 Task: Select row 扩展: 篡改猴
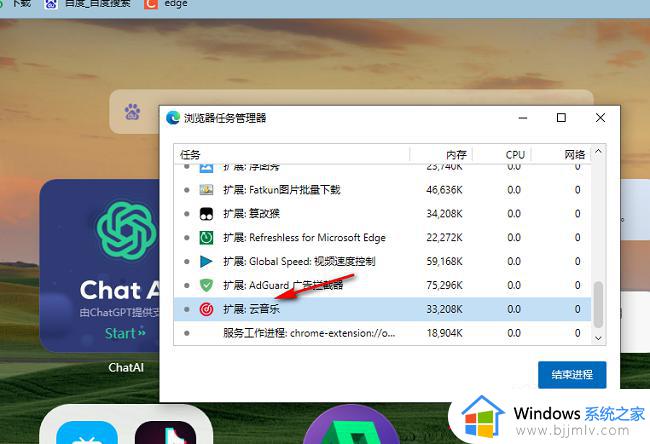tap(382, 214)
